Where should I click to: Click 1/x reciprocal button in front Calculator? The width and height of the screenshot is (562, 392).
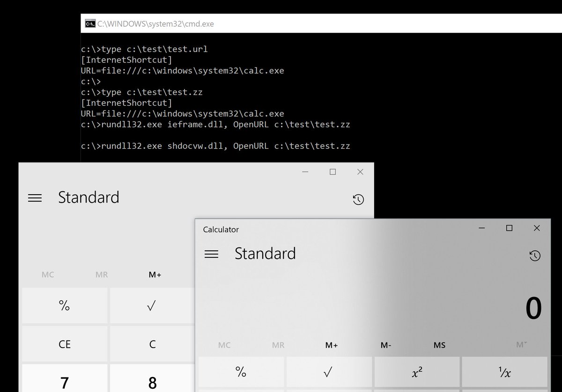(x=504, y=372)
